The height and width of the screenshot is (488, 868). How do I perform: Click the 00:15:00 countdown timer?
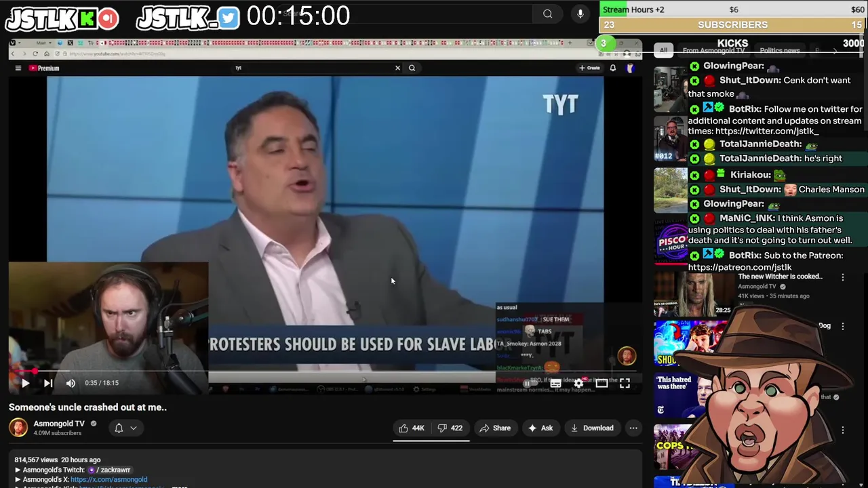tap(298, 16)
